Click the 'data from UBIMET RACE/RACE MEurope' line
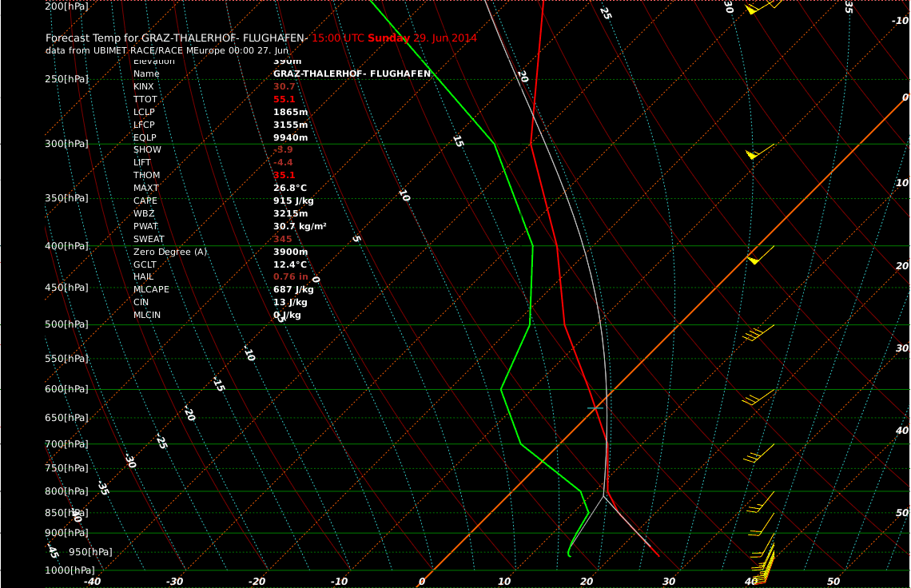This screenshot has height=588, width=911. (167, 50)
